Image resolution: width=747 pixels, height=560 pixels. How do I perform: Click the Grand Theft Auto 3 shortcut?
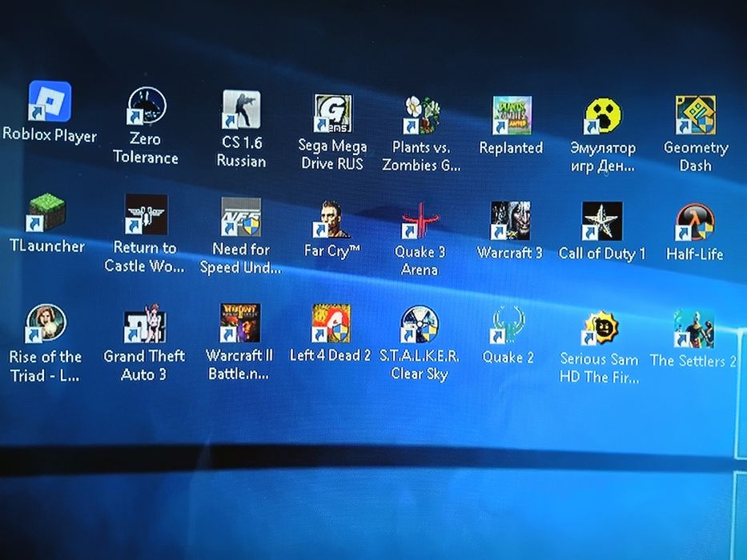click(x=144, y=324)
